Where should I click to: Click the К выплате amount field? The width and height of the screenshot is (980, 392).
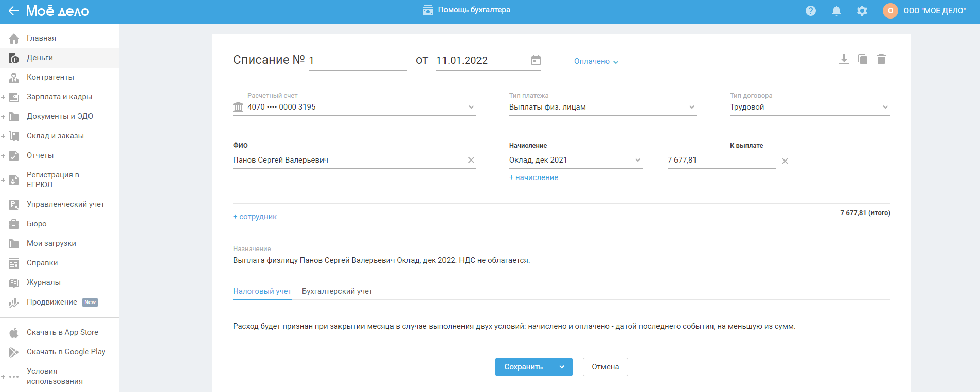721,160
